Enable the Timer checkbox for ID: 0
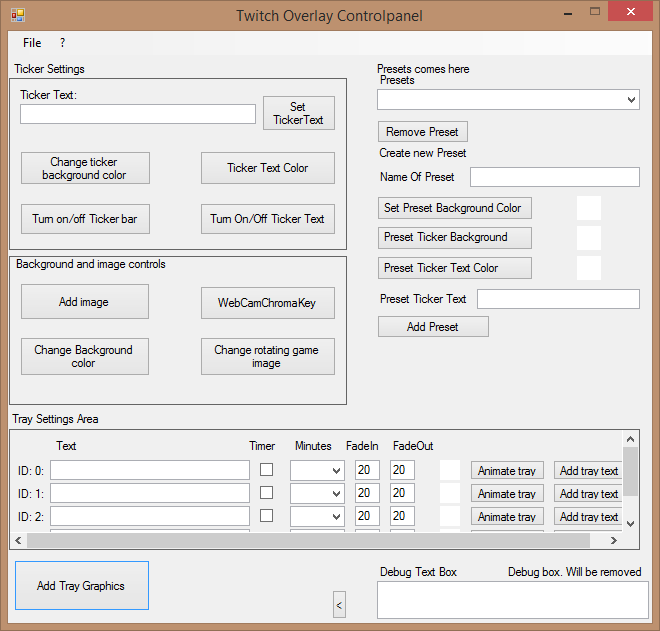This screenshot has height=631, width=660. click(x=267, y=470)
